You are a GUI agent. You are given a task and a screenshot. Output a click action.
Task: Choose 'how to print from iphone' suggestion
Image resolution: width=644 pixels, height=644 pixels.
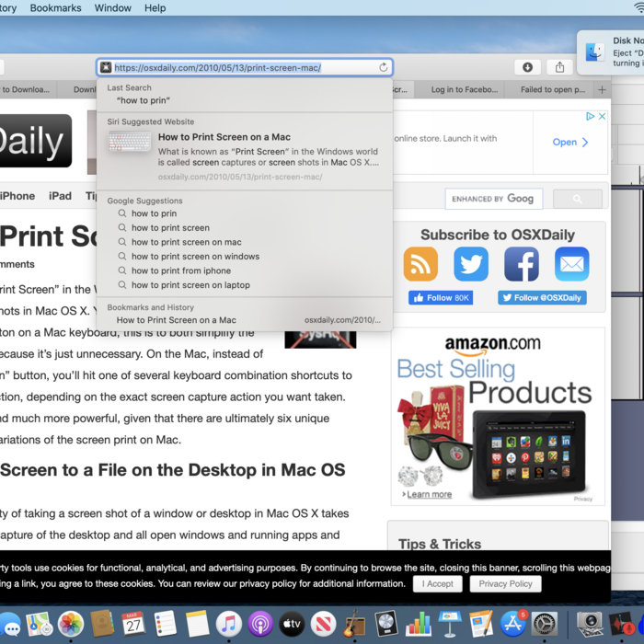pyautogui.click(x=180, y=270)
